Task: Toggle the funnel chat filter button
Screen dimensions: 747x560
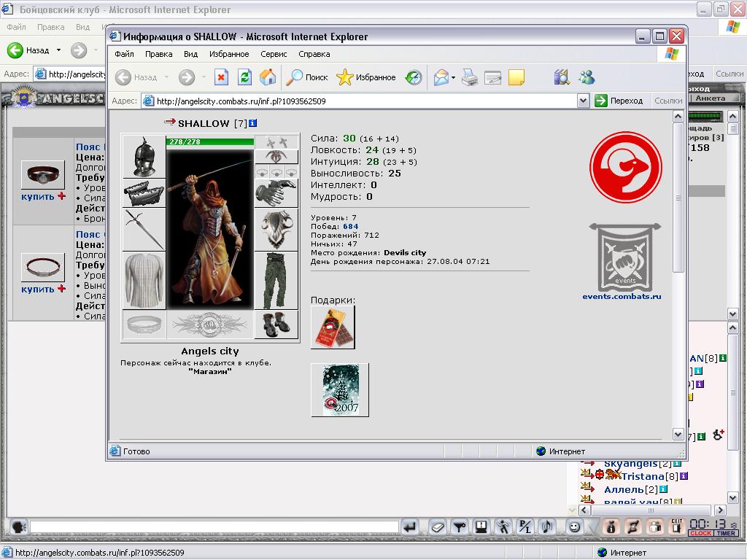Action: point(460,527)
